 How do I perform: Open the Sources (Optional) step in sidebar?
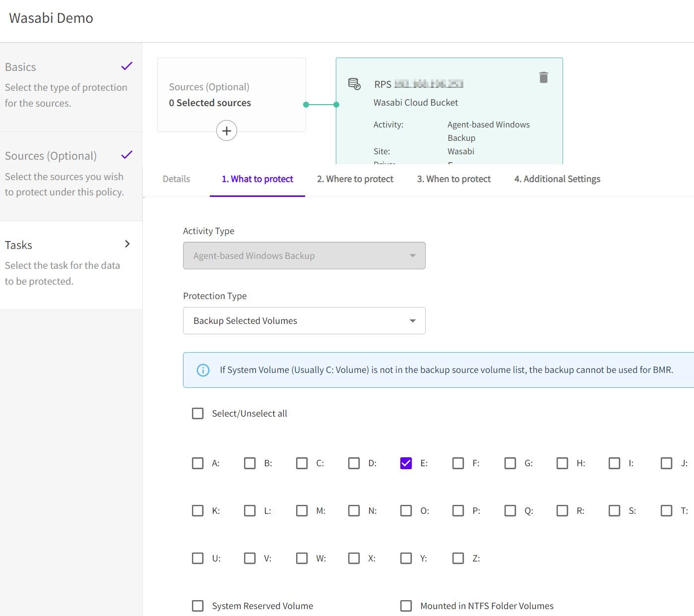(71, 177)
